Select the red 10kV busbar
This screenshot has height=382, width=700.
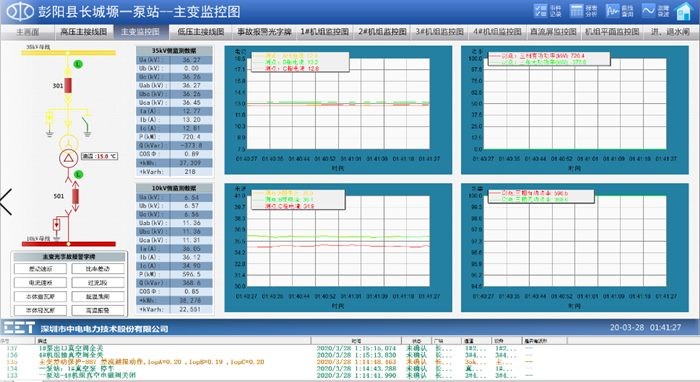click(68, 244)
